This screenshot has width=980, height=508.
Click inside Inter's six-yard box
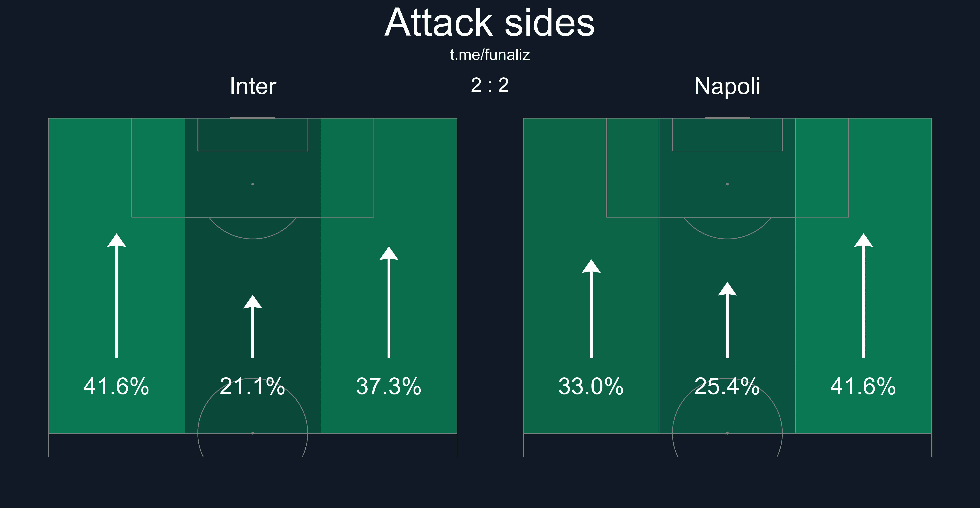coord(253,135)
